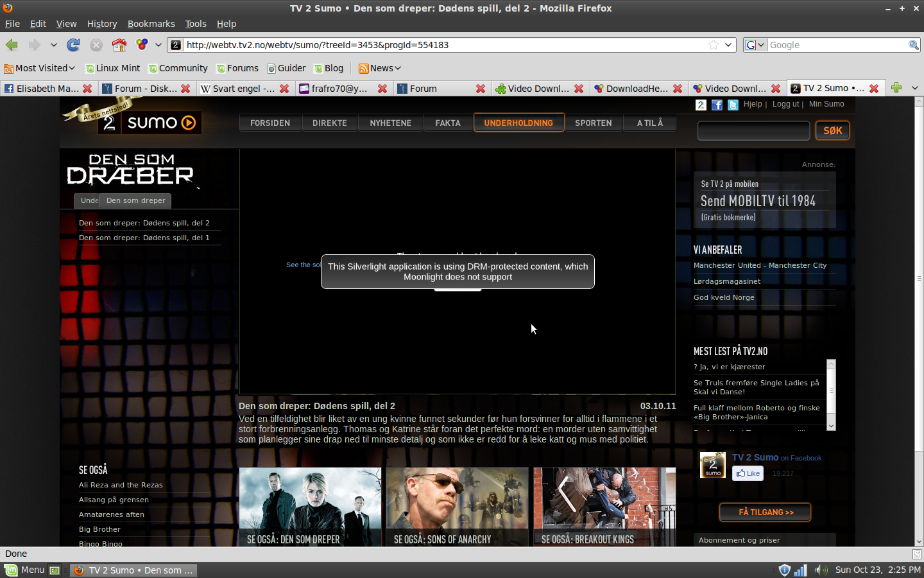Viewport: 924px width, 578px height.
Task: Click the multicolor addon icon in toolbar
Action: click(142, 45)
